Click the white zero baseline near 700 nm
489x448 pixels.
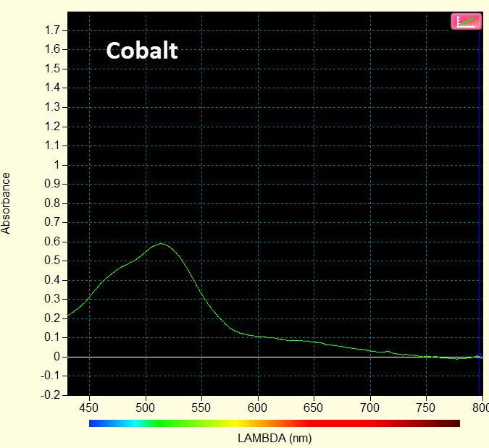[369, 357]
